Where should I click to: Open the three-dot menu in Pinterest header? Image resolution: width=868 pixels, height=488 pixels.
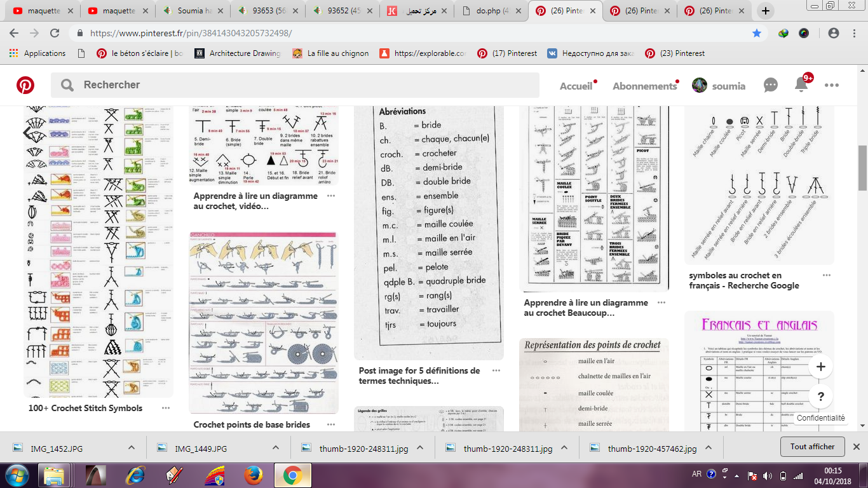832,85
